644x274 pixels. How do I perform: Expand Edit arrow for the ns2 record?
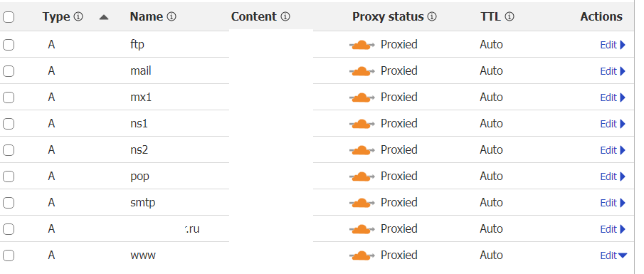click(623, 150)
